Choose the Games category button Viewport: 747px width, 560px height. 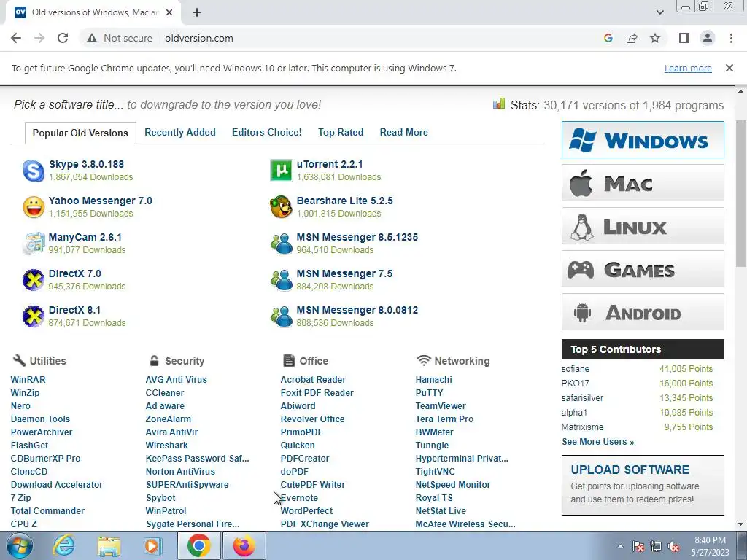pos(643,268)
